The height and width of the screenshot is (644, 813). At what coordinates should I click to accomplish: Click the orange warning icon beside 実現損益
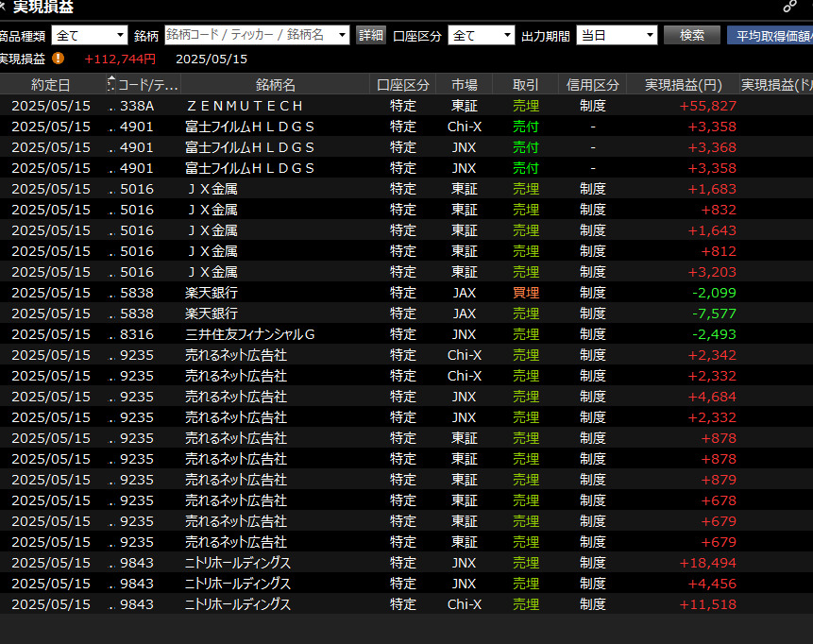59,59
